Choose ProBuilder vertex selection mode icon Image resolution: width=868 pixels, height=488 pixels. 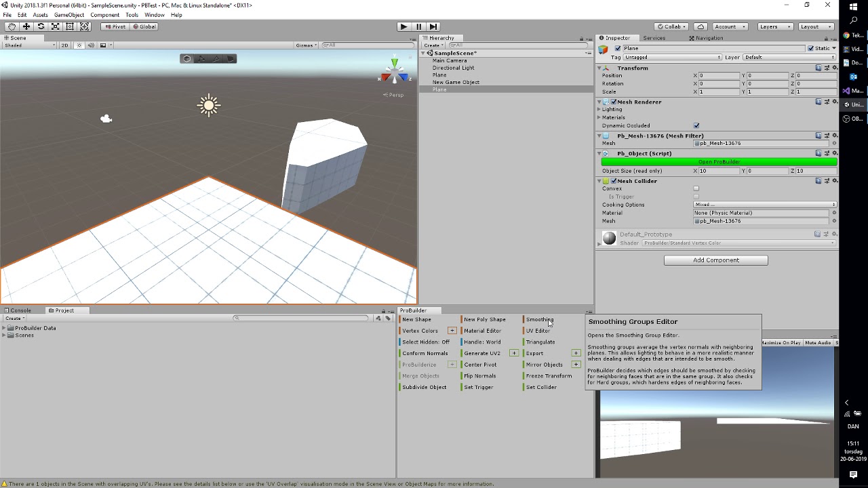click(201, 59)
